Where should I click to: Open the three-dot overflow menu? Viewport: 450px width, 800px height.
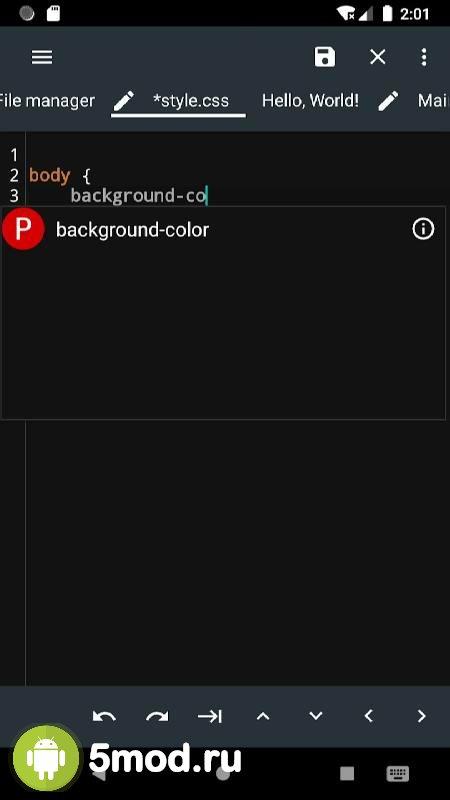click(424, 57)
